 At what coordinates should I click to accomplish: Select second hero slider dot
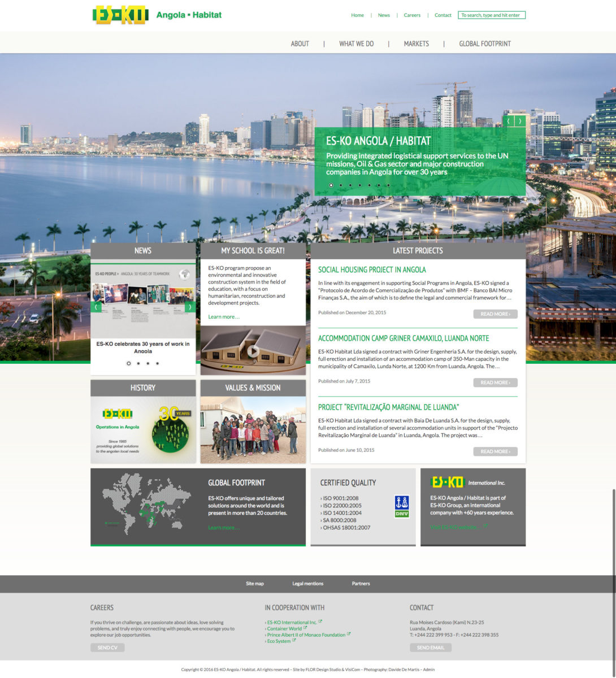(341, 185)
